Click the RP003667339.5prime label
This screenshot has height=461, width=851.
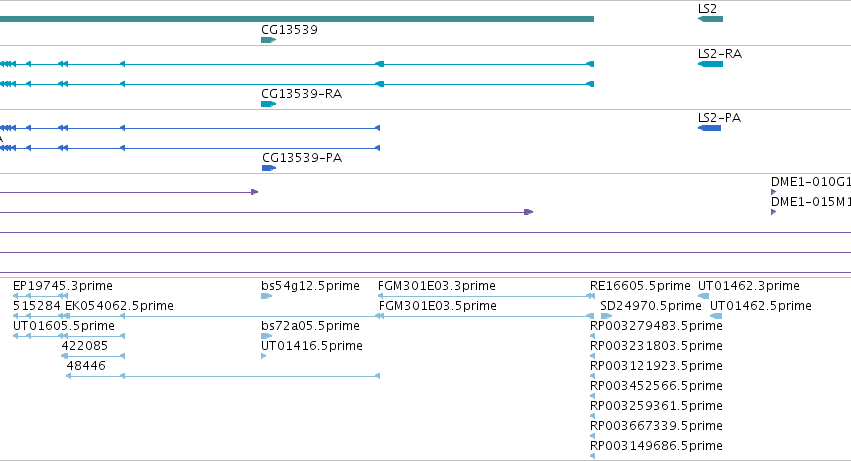coord(656,426)
